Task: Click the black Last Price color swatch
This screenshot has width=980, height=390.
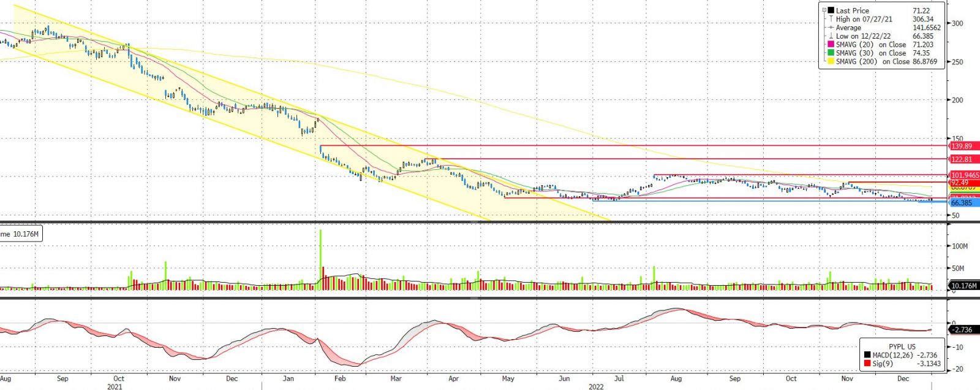Action: point(831,10)
